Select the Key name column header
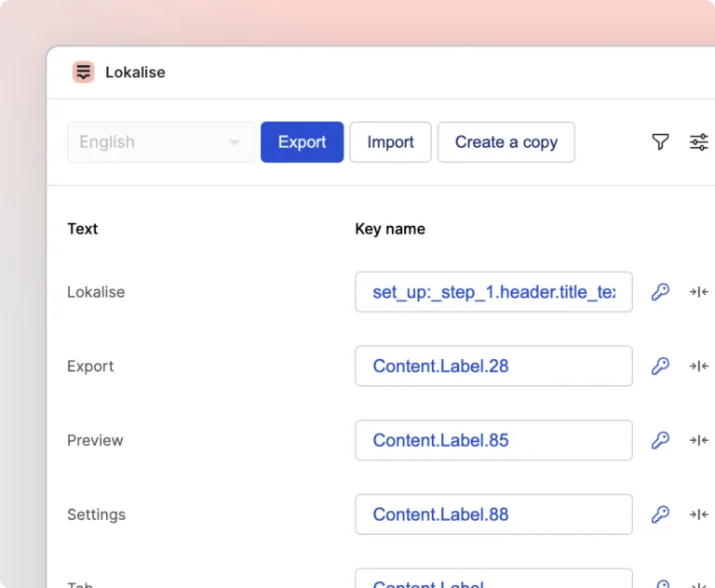 (390, 229)
